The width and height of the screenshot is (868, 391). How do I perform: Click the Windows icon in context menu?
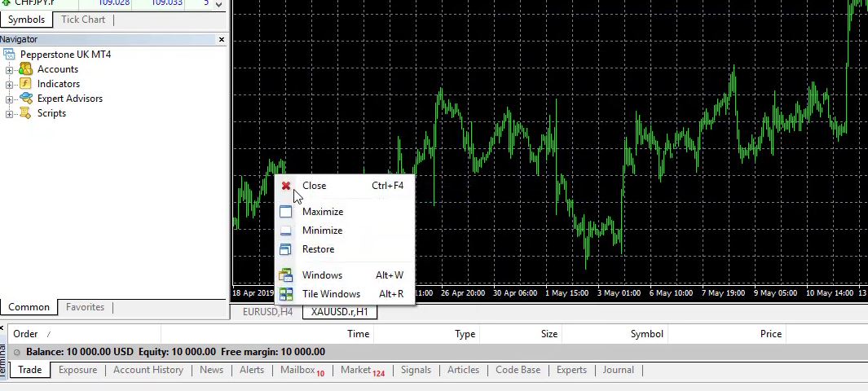(285, 275)
